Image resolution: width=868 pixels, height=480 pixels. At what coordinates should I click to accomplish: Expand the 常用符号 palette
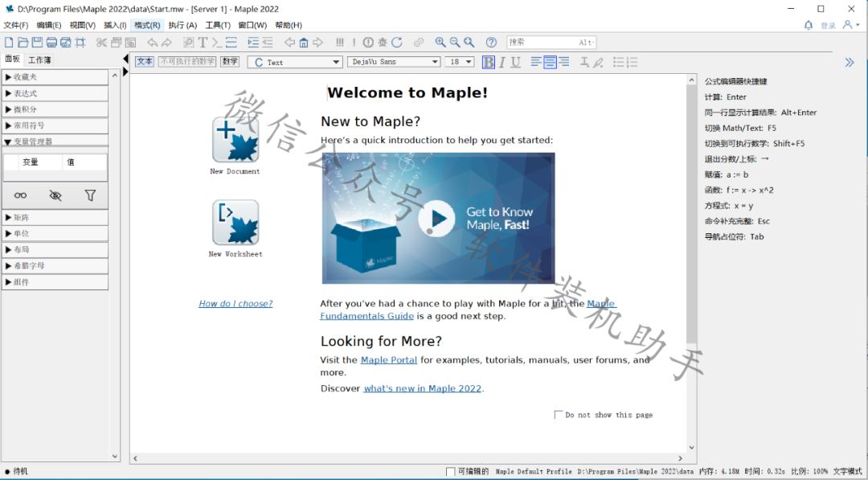click(x=55, y=125)
